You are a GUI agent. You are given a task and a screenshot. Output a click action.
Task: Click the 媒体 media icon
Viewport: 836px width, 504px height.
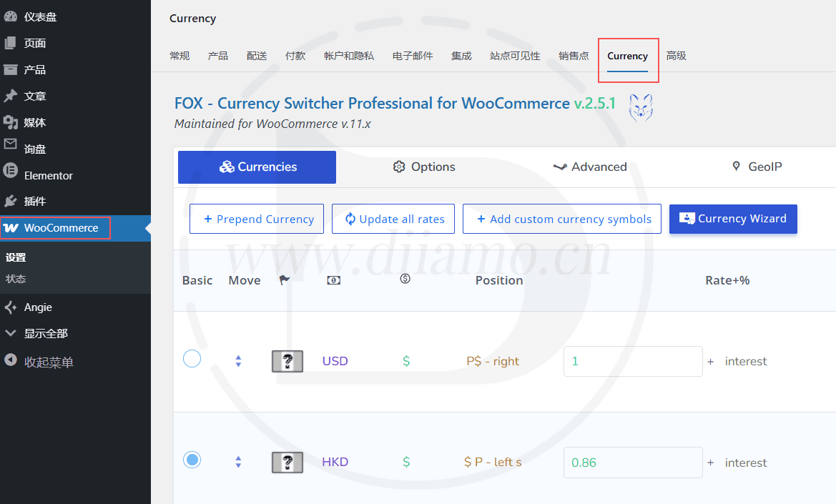pos(10,122)
